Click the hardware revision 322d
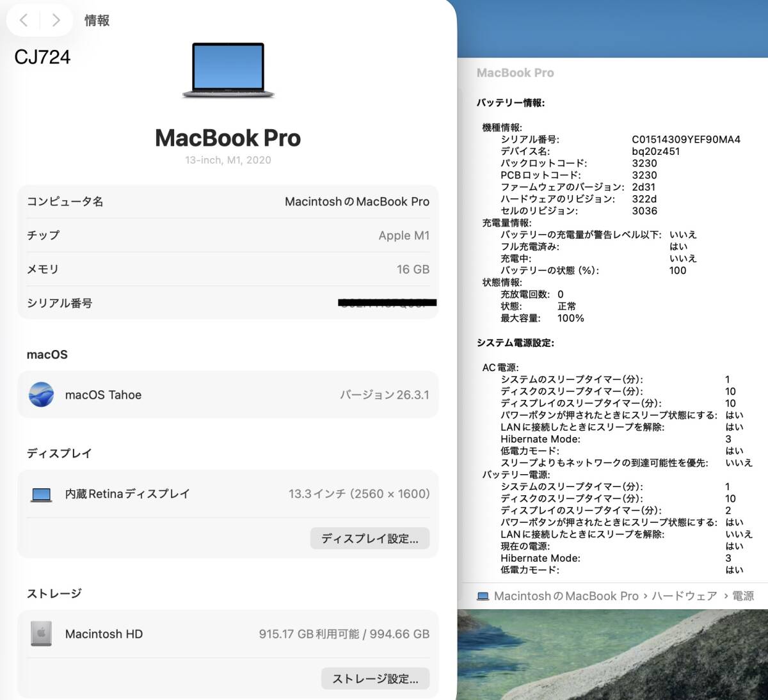 pos(644,199)
